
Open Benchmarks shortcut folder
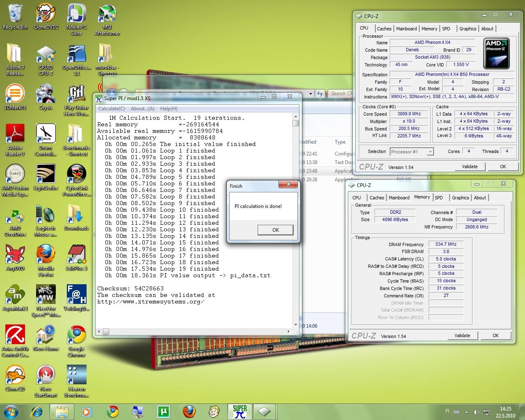[76, 140]
